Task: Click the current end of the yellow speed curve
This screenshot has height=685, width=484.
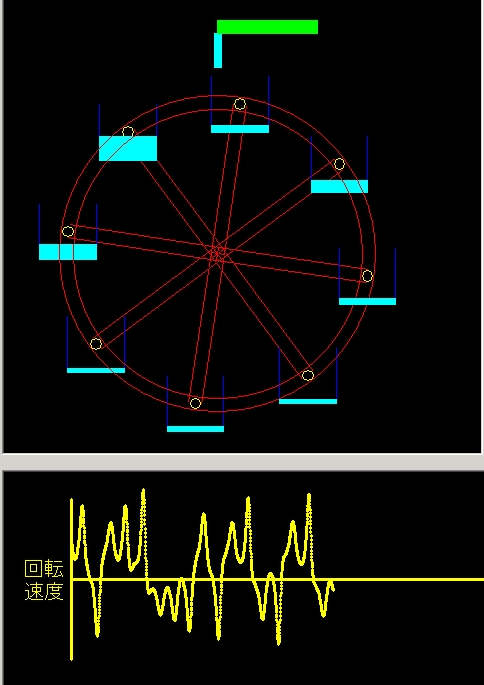Action: [x=333, y=590]
